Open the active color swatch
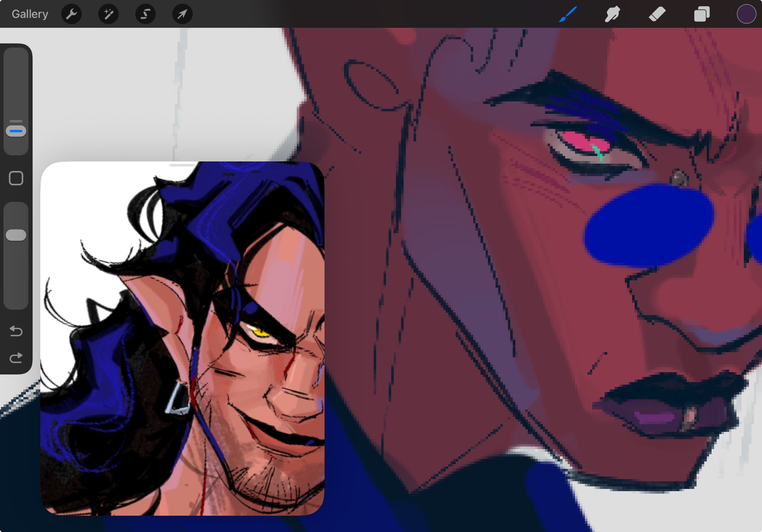This screenshot has width=762, height=532. click(x=746, y=14)
